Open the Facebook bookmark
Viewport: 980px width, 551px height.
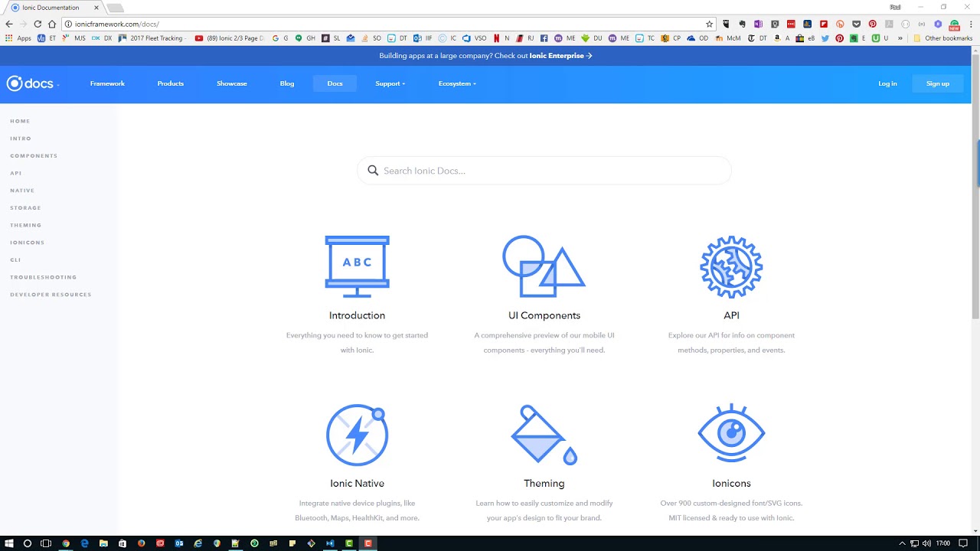pyautogui.click(x=544, y=38)
